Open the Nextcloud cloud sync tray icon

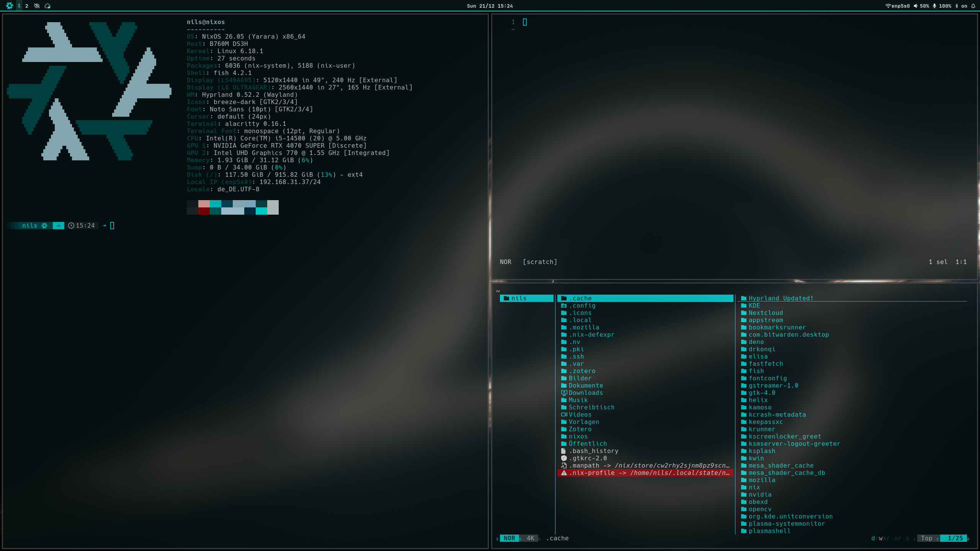47,6
